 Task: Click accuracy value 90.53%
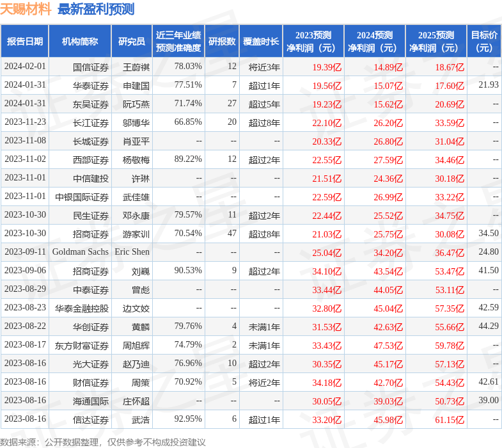(x=188, y=271)
